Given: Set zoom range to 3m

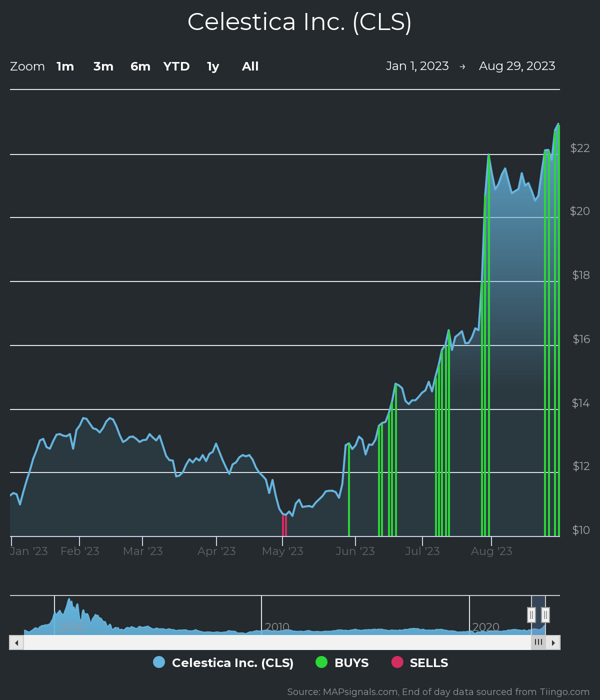Looking at the screenshot, I should point(103,66).
